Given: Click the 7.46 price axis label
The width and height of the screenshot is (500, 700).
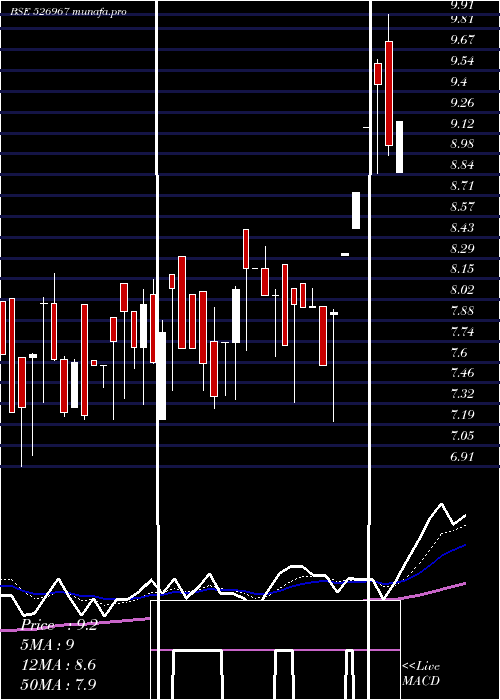Looking at the screenshot, I should (462, 373).
